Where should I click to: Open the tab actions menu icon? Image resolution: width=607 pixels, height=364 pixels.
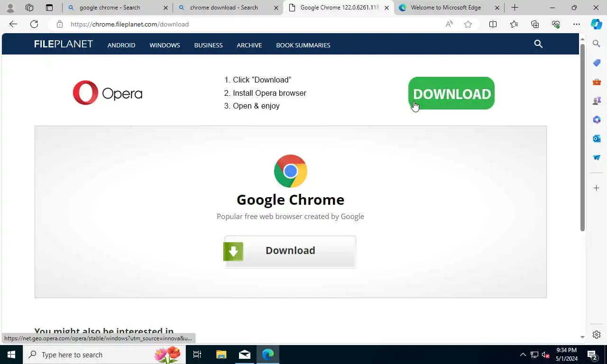[49, 8]
